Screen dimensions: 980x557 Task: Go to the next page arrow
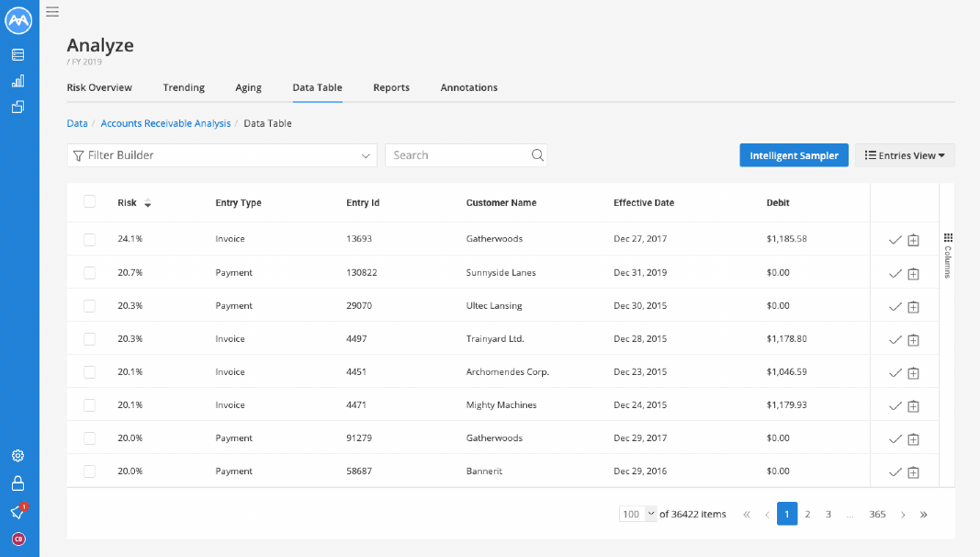(903, 515)
